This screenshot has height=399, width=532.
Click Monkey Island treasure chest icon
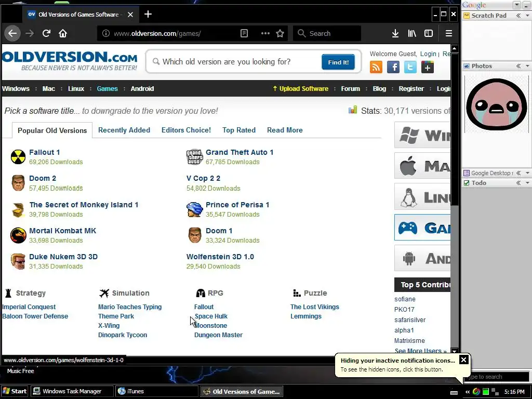[18, 210]
